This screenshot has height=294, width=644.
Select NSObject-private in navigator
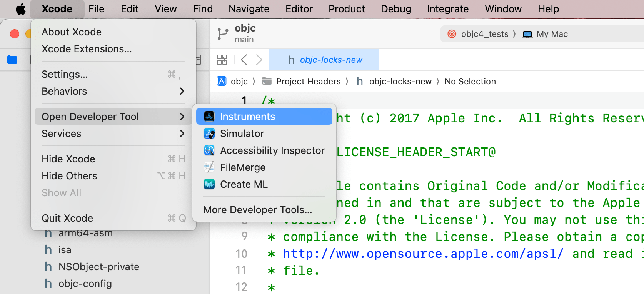pyautogui.click(x=99, y=267)
